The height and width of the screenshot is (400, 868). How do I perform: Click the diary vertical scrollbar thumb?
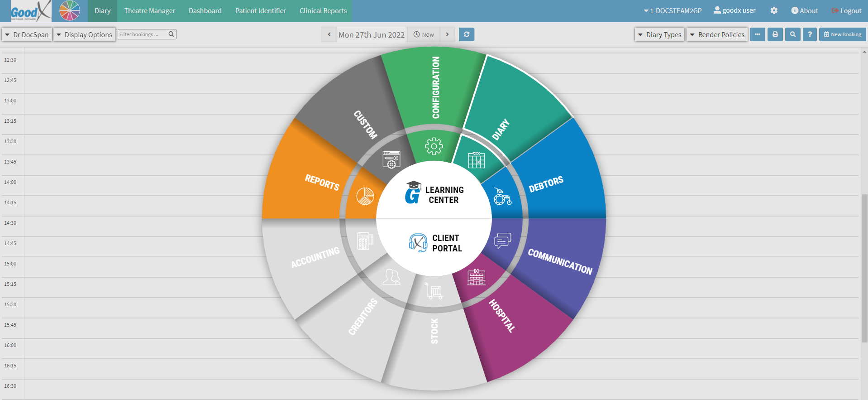coord(864,268)
